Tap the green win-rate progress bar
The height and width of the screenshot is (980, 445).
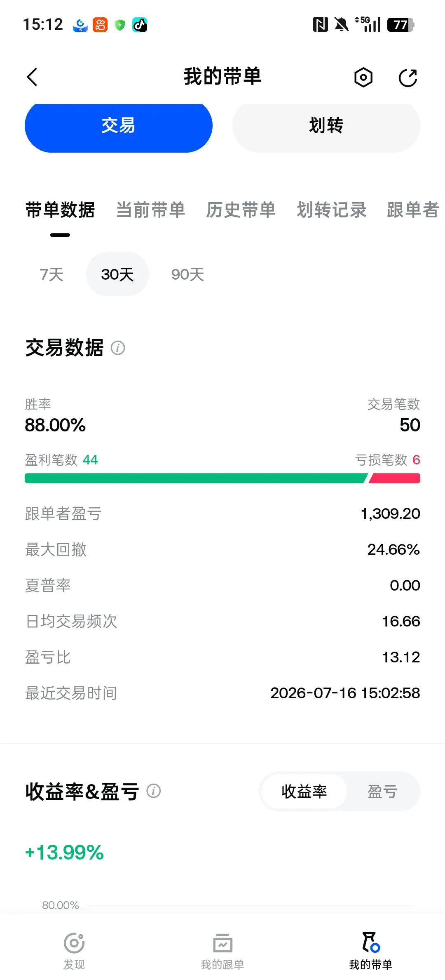[196, 478]
